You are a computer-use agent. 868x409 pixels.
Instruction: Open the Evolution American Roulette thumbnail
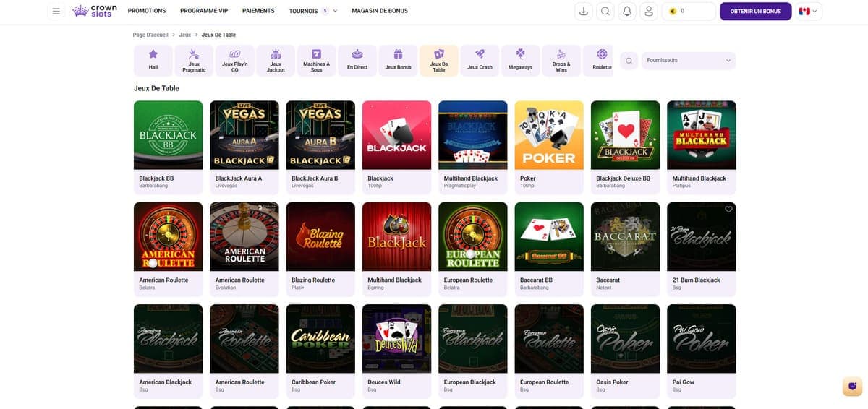click(x=244, y=236)
